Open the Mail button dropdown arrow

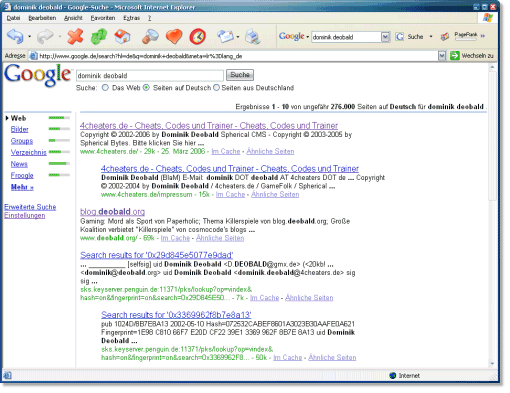(238, 37)
